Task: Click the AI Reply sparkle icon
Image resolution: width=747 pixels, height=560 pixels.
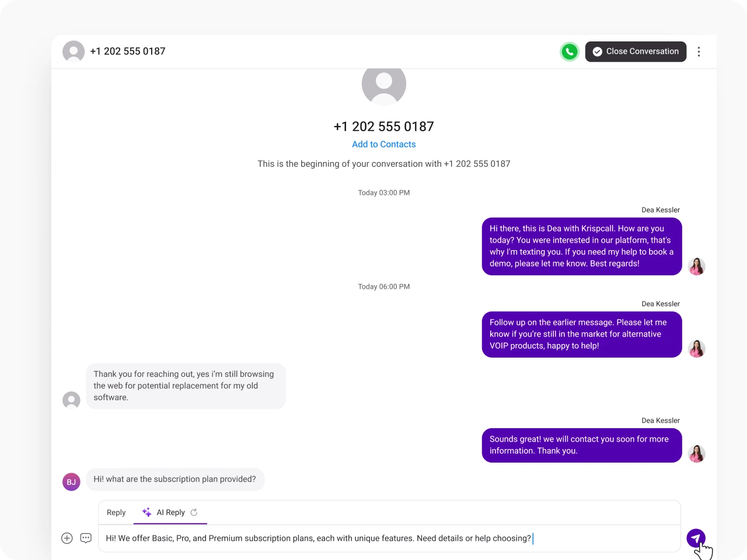Action: (x=146, y=512)
